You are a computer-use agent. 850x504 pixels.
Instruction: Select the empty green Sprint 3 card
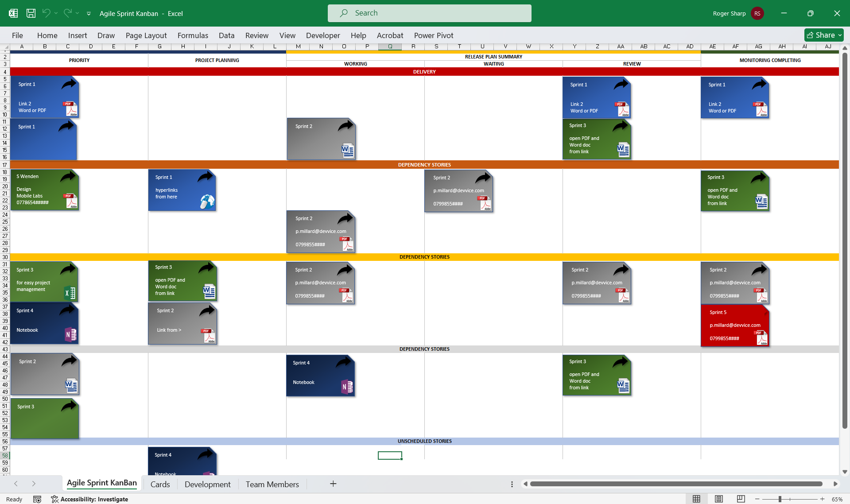[x=45, y=419]
